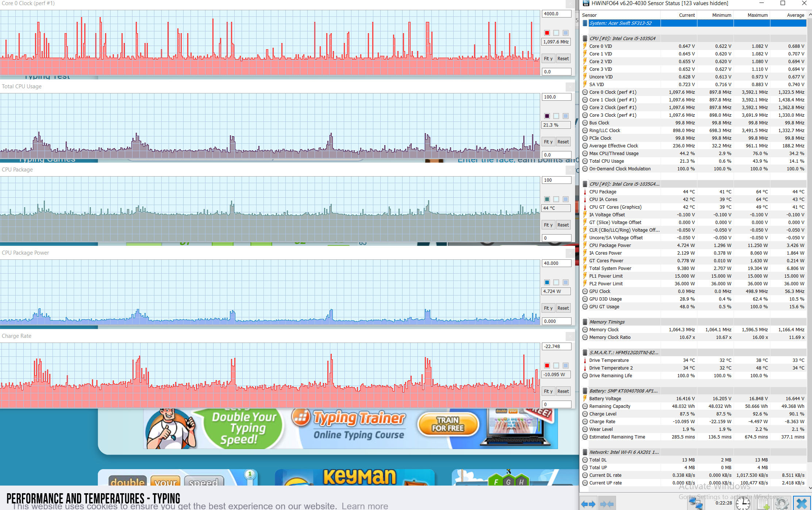Image resolution: width=812 pixels, height=510 pixels.
Task: Click the Maximum column header
Action: coord(752,15)
